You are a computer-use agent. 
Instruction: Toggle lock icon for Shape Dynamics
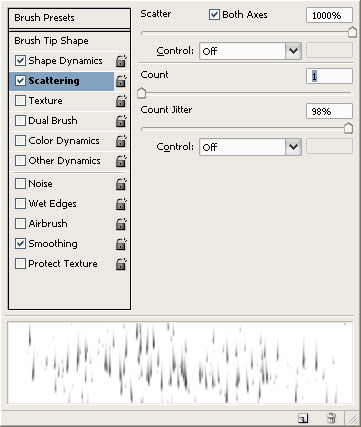coord(121,61)
